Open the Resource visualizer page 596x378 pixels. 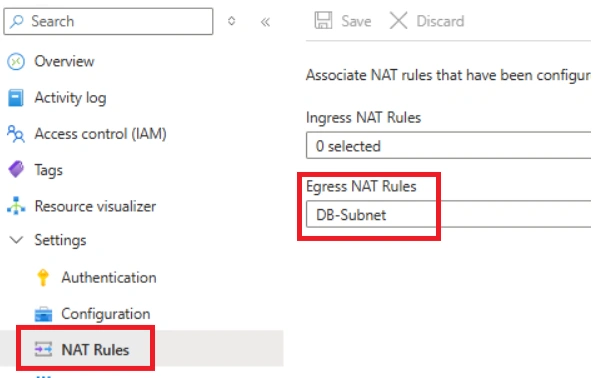[x=95, y=206]
